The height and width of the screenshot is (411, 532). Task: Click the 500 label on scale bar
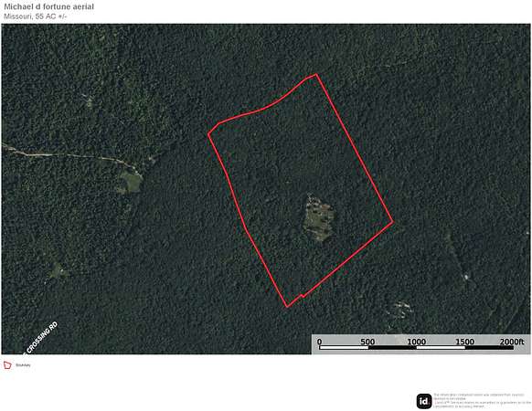367,342
